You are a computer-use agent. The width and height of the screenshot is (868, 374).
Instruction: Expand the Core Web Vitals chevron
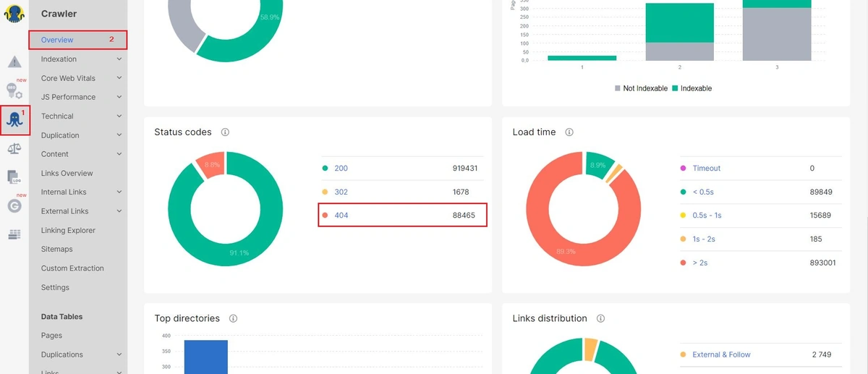(x=119, y=78)
